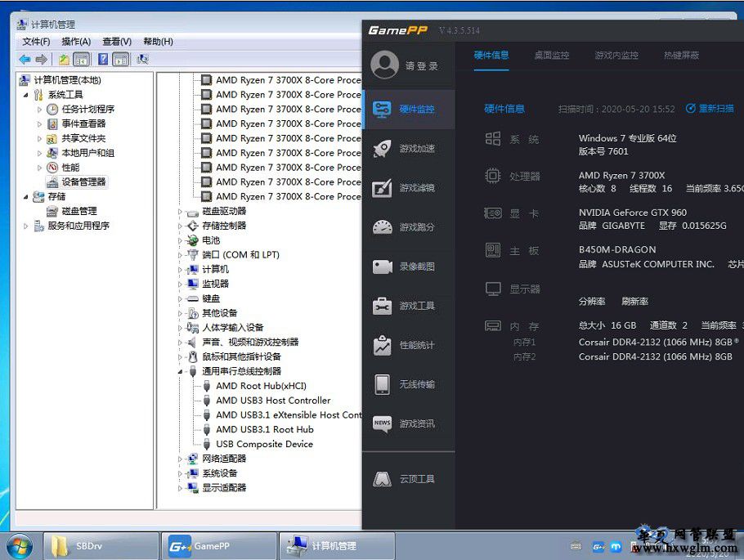Expand the 磁盘驱动器 device category
Viewport: 744px width, 560px height.
pyautogui.click(x=181, y=212)
